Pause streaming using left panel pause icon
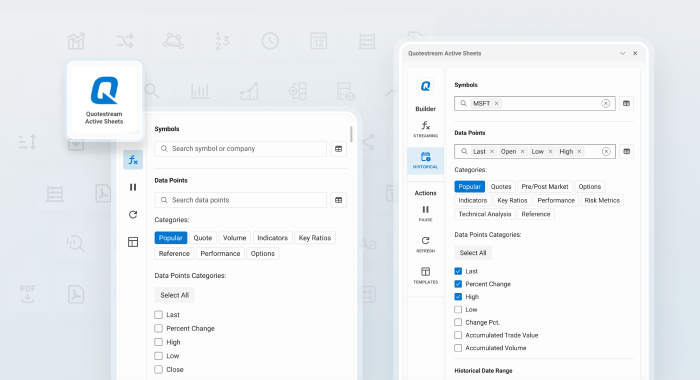Screen dimensions: 700x380 [x=133, y=187]
